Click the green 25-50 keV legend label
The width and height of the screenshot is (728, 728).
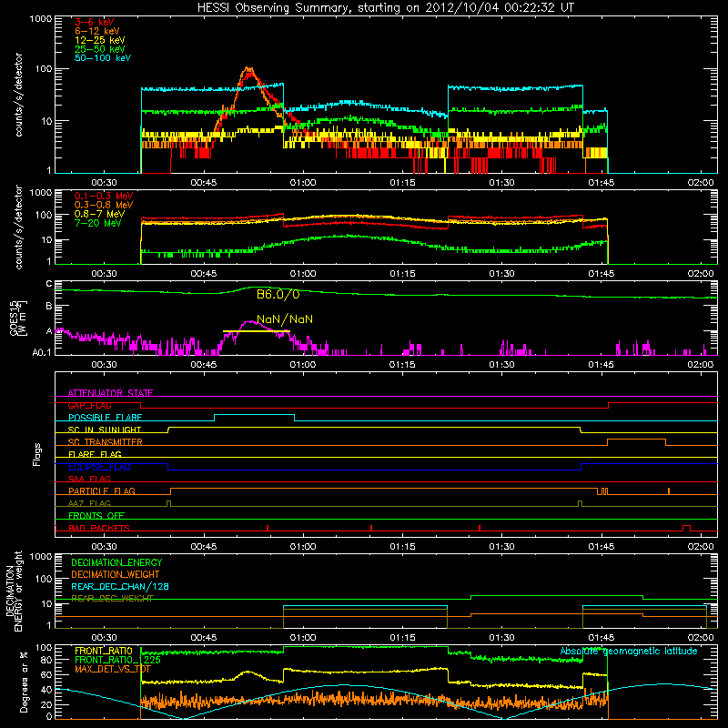100,49
